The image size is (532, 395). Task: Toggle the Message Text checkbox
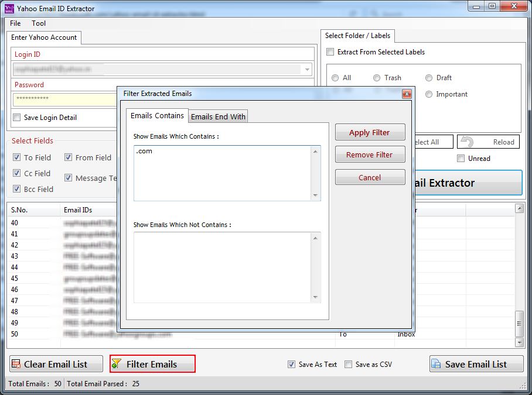68,178
